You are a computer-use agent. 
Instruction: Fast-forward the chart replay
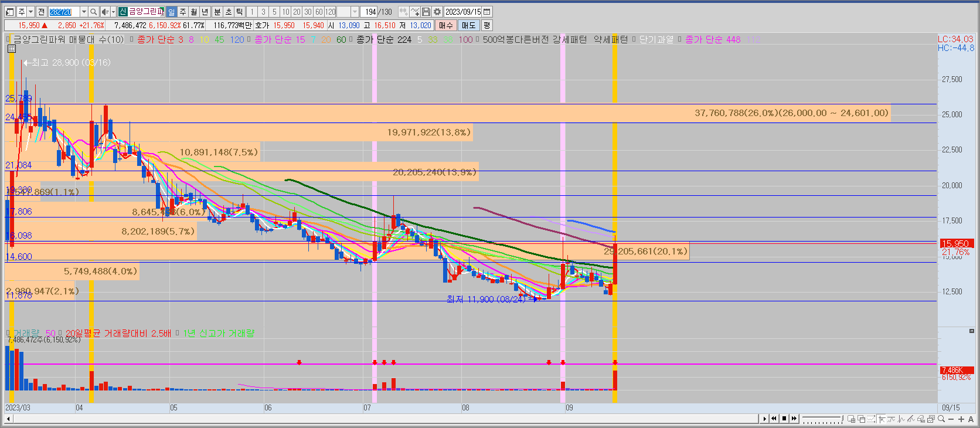pyautogui.click(x=794, y=419)
